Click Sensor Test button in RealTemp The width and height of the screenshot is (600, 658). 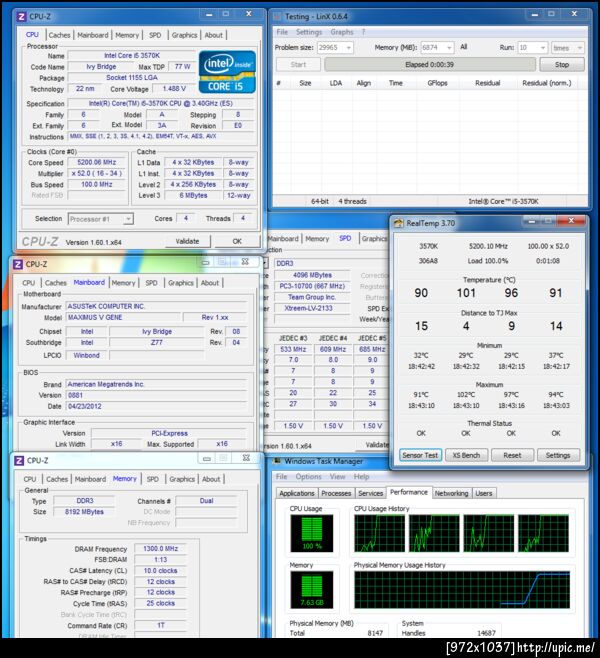click(x=420, y=455)
